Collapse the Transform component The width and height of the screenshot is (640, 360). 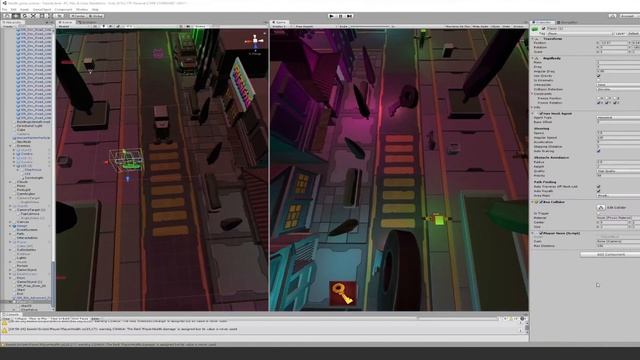coord(533,39)
